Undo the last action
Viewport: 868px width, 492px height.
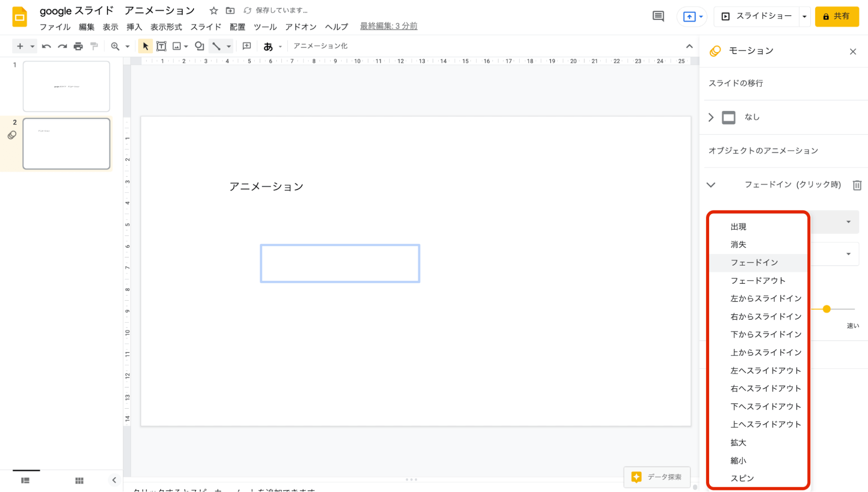tap(46, 46)
